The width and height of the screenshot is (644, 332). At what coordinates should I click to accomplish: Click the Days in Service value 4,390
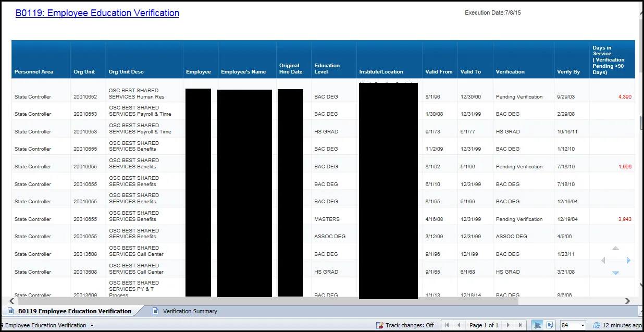pos(624,97)
